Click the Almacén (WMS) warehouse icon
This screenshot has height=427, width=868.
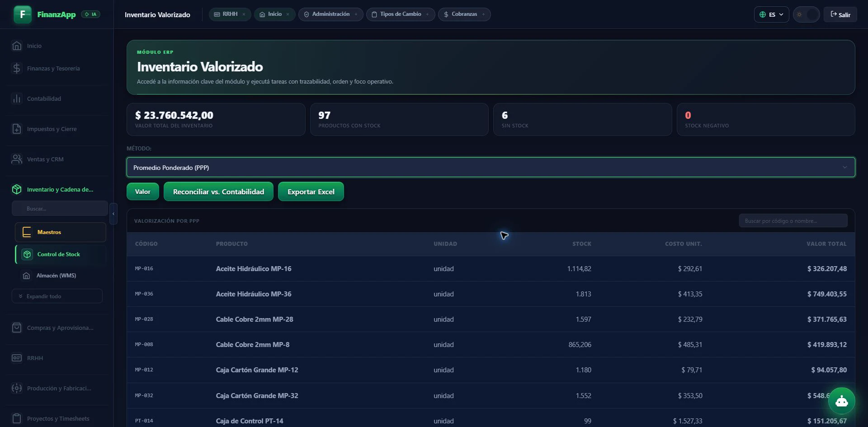pyautogui.click(x=26, y=276)
